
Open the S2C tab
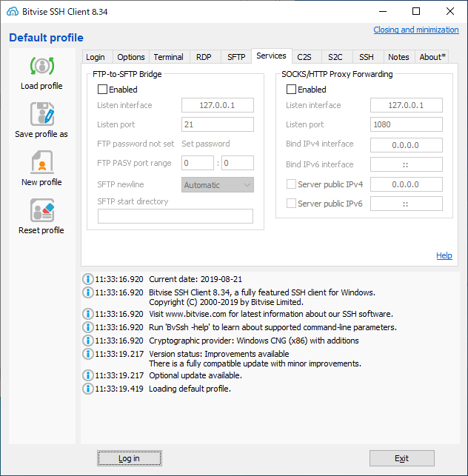pos(335,57)
